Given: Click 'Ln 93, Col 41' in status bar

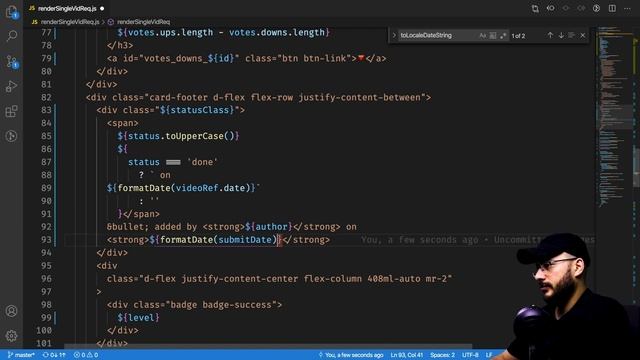Looking at the screenshot, I should 407,355.
